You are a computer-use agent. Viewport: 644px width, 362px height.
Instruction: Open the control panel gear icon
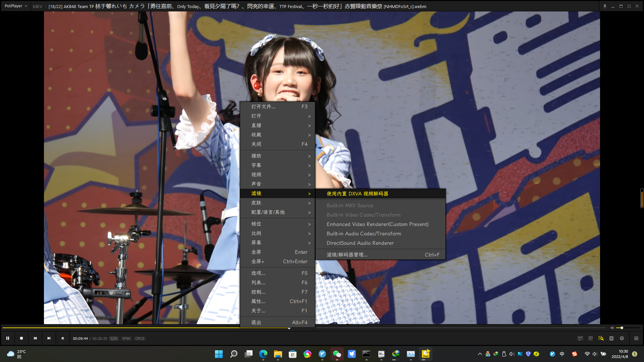pos(622,339)
